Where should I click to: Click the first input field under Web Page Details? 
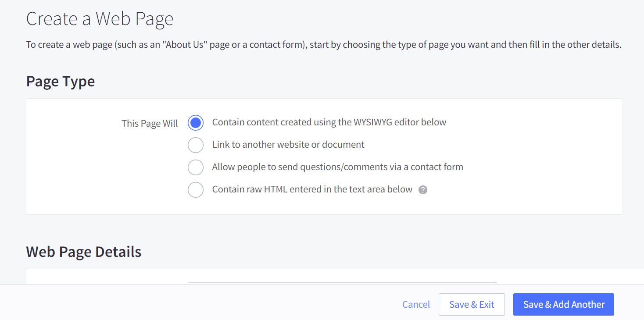pos(342,283)
